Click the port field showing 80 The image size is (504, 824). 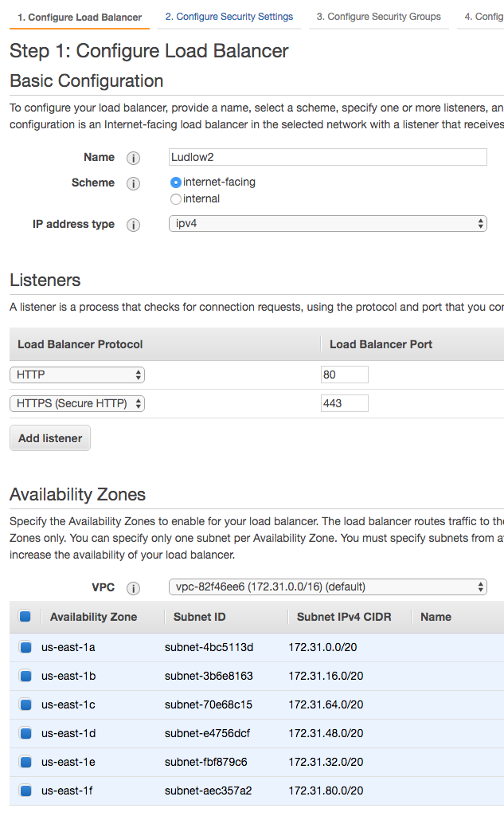(x=344, y=375)
